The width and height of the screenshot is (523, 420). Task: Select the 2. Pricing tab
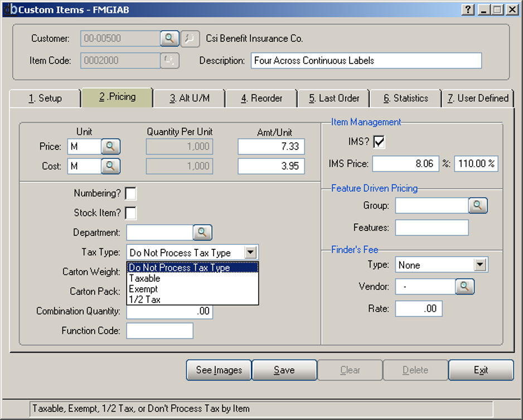coord(118,97)
